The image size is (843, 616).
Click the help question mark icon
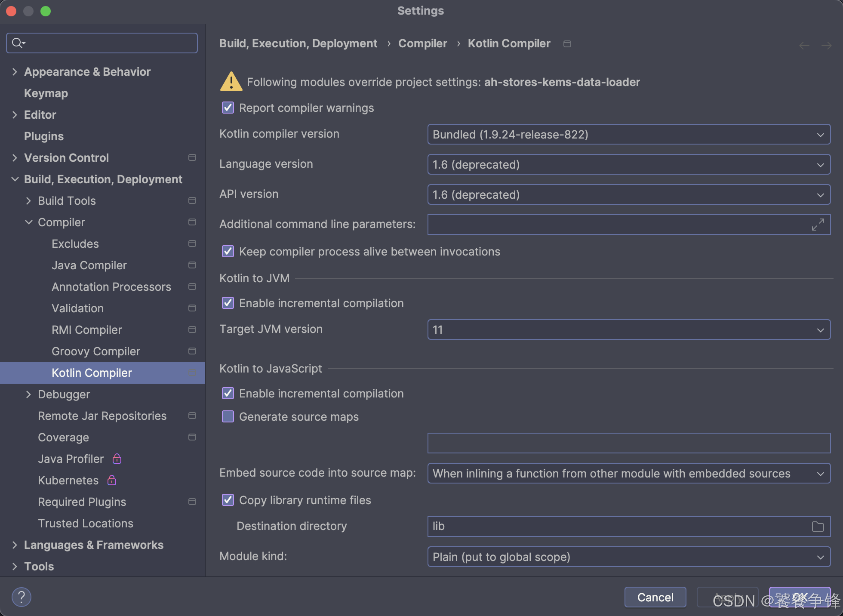[x=21, y=597]
